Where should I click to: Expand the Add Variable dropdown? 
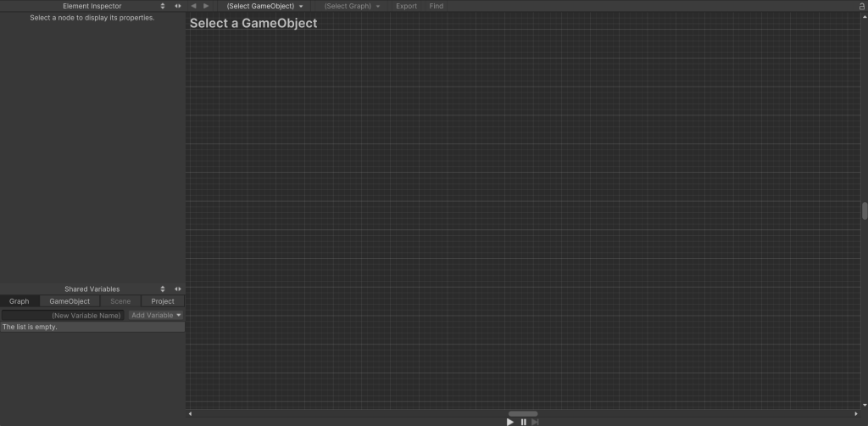pos(156,315)
